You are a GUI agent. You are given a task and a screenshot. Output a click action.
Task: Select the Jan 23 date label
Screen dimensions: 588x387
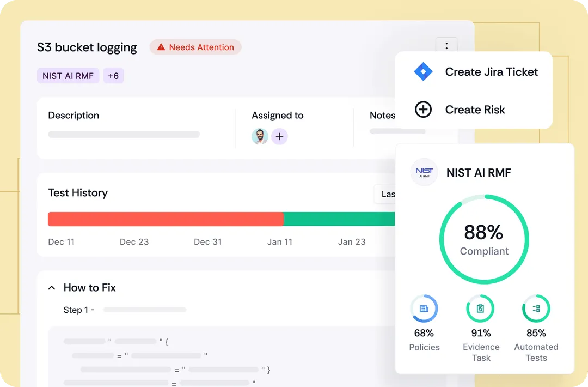click(352, 241)
